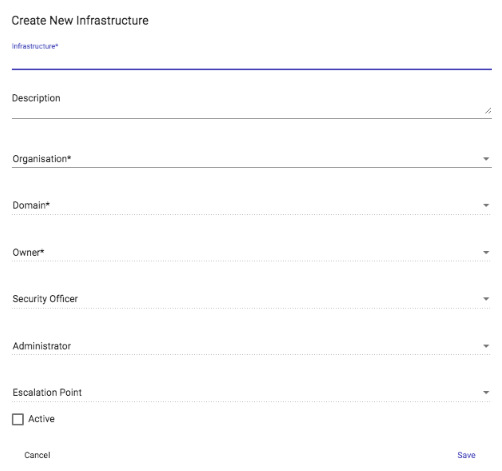This screenshot has width=502, height=471.
Task: Click the Infrastructure name input field
Action: (x=252, y=60)
